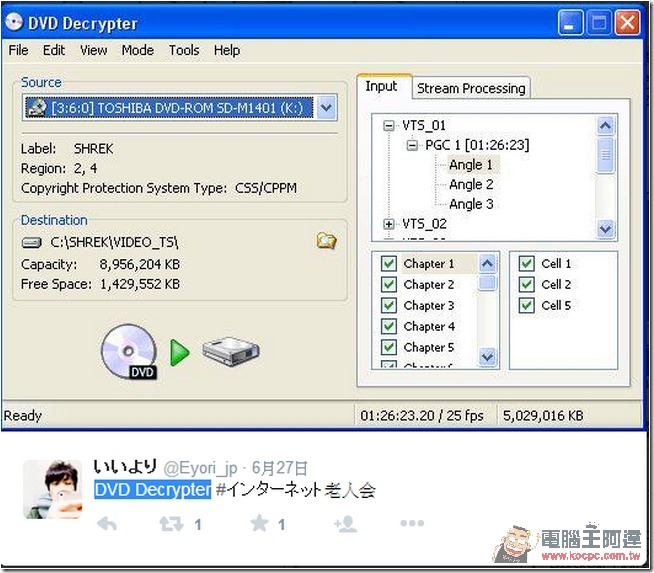Open the Tools menu

click(184, 50)
